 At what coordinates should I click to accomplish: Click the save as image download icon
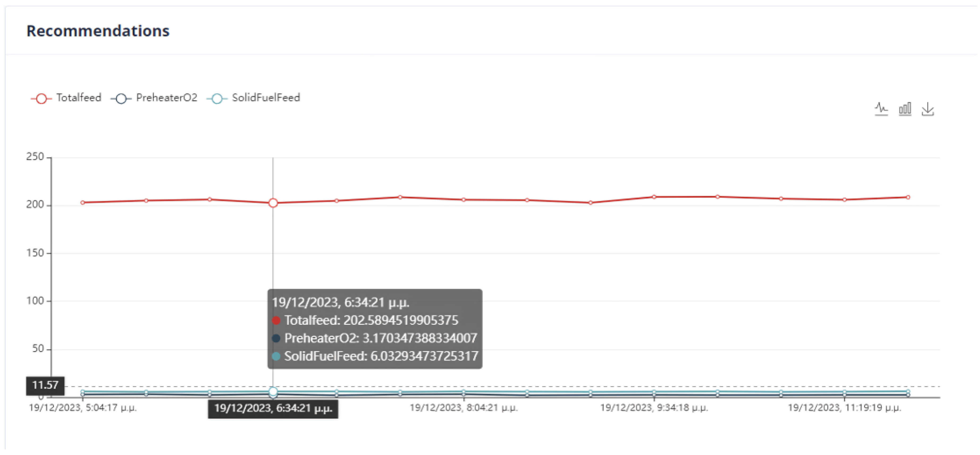927,109
